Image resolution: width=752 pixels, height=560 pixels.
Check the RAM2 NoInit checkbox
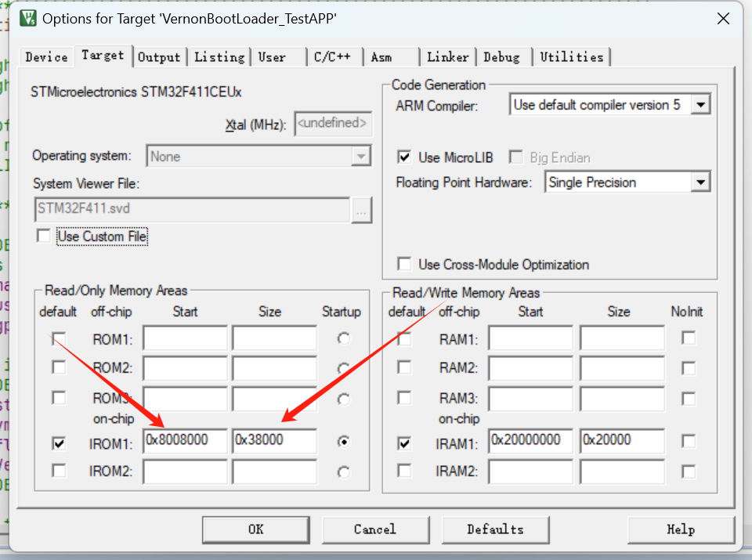click(x=689, y=368)
